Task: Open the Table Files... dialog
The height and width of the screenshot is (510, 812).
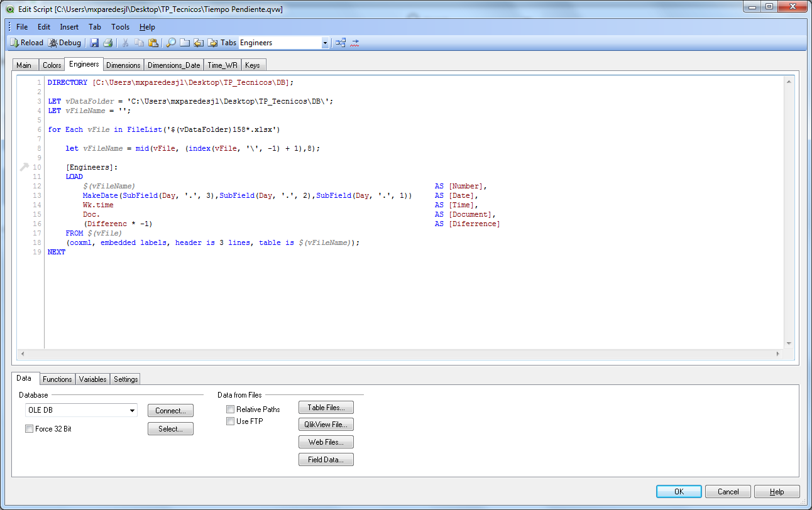Action: point(326,408)
